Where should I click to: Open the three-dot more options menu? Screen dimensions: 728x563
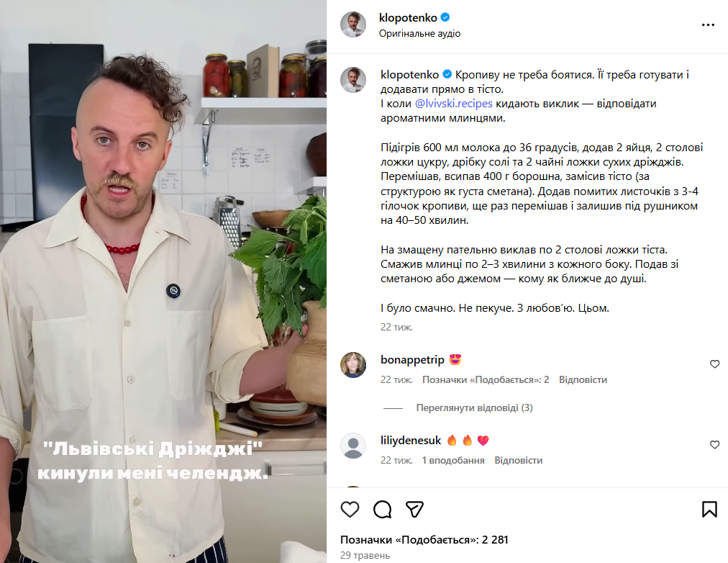pyautogui.click(x=708, y=25)
